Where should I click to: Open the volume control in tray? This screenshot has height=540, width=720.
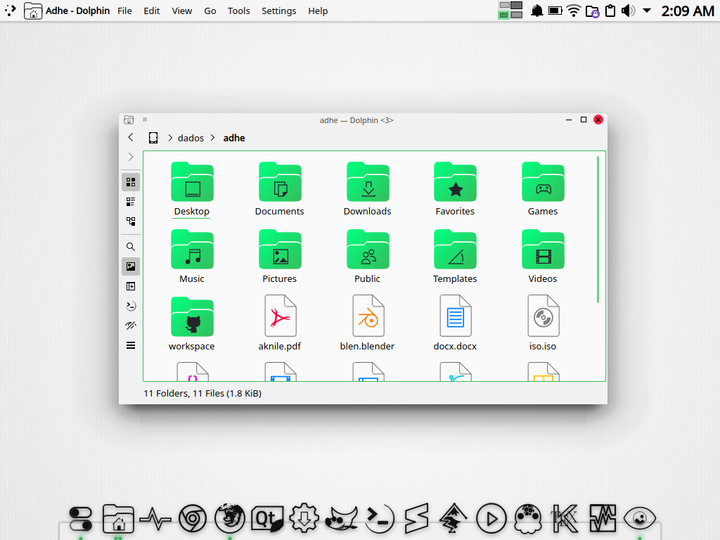tap(628, 11)
